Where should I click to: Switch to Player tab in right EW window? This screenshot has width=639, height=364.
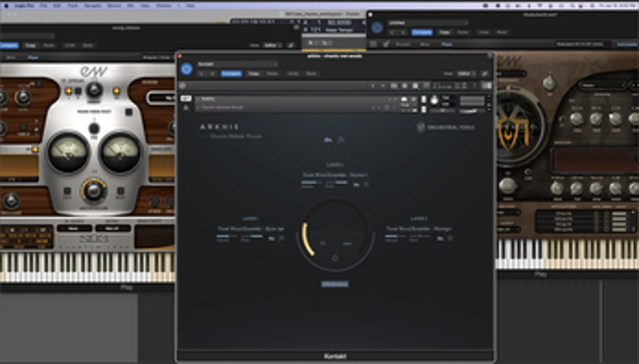(447, 44)
